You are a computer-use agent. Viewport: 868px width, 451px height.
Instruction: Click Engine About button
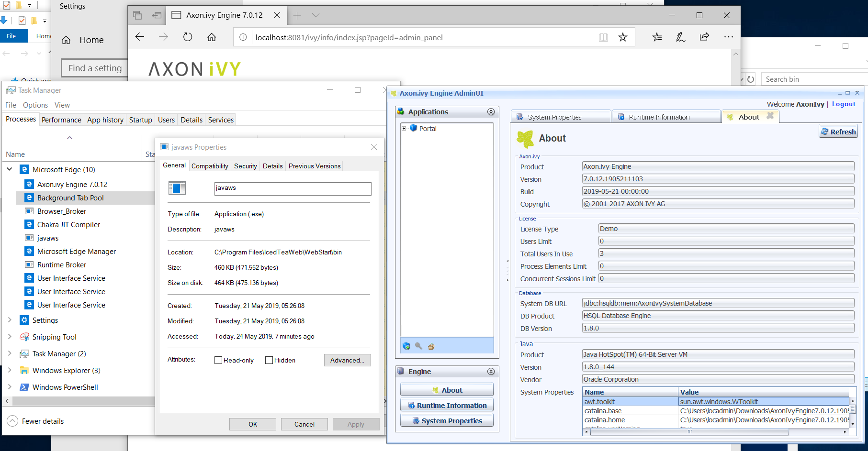447,390
